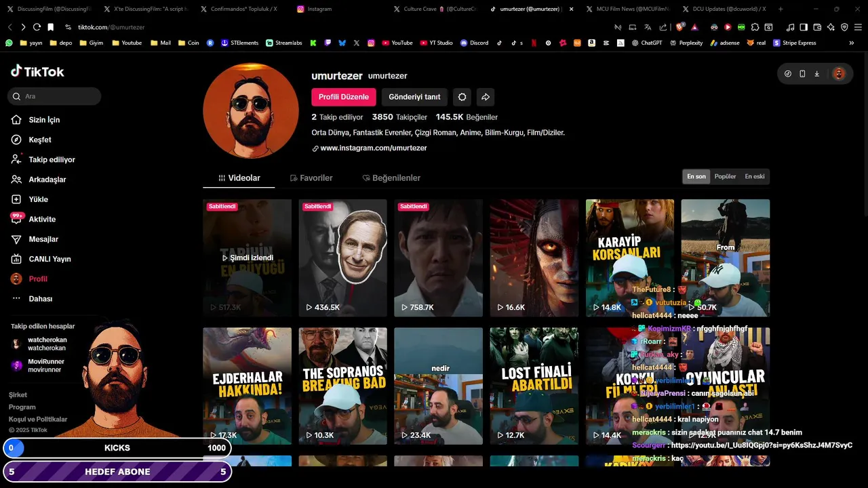This screenshot has width=868, height=488.
Task: Switch to the Culture Crave tab
Action: tap(437, 9)
